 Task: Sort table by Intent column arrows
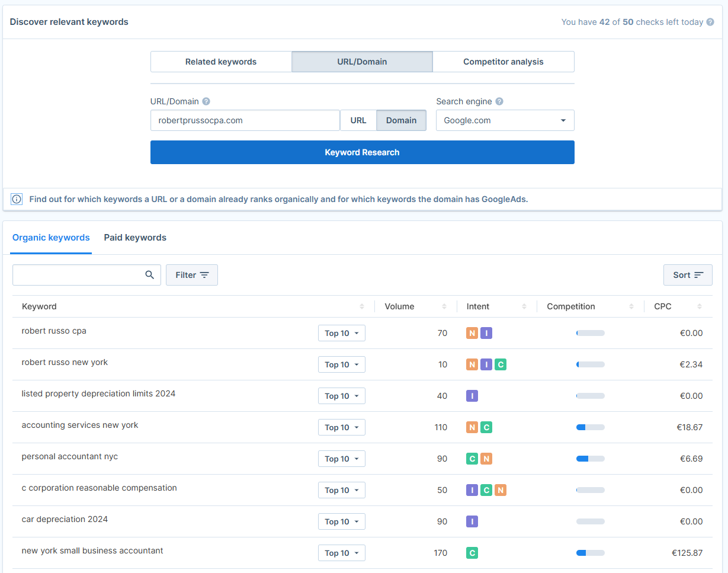point(524,306)
